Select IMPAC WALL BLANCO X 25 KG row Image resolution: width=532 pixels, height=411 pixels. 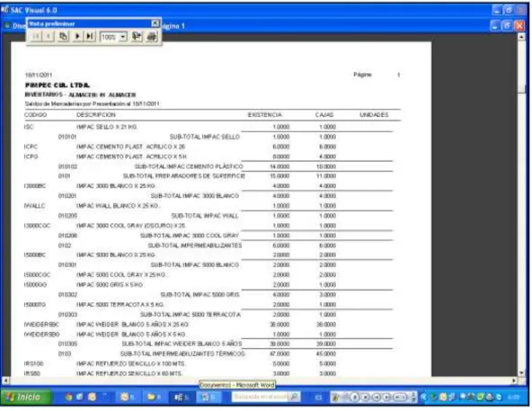180,206
